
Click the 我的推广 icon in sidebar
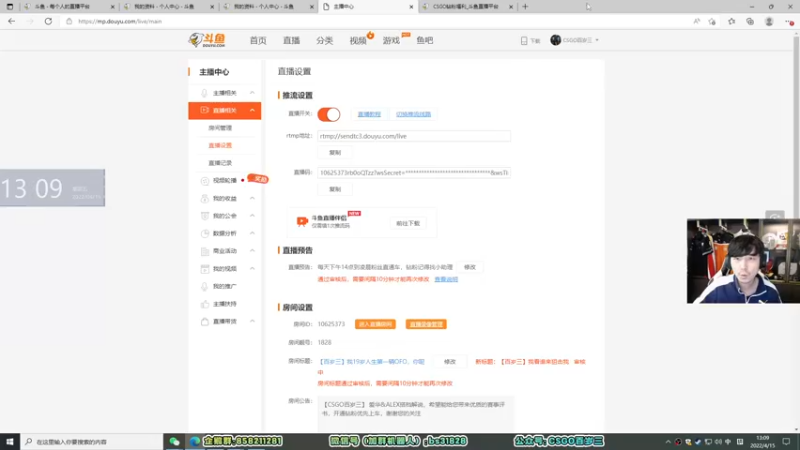click(x=205, y=286)
